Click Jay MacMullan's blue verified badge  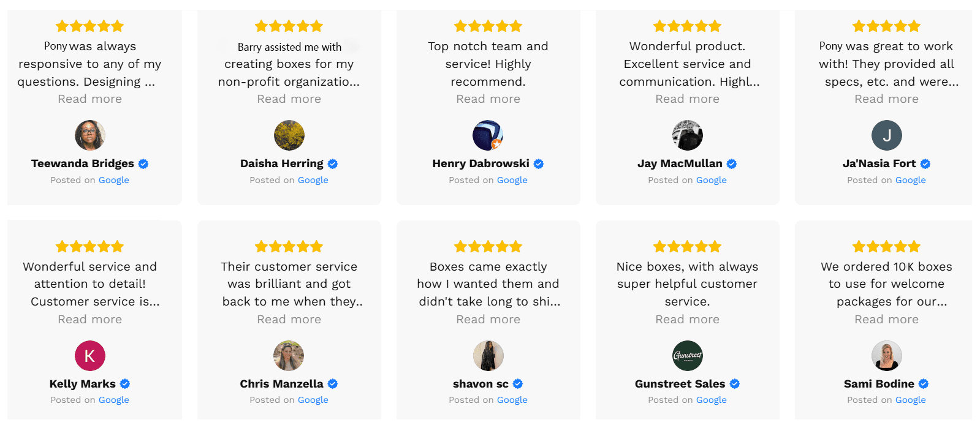pos(732,164)
